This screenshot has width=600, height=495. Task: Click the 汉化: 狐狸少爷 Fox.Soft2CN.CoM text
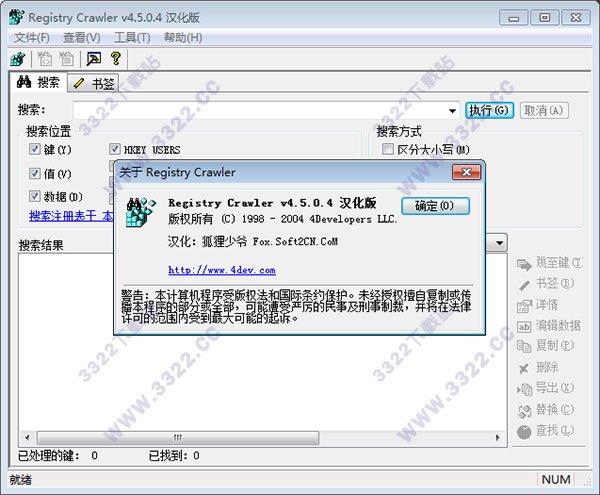click(253, 242)
